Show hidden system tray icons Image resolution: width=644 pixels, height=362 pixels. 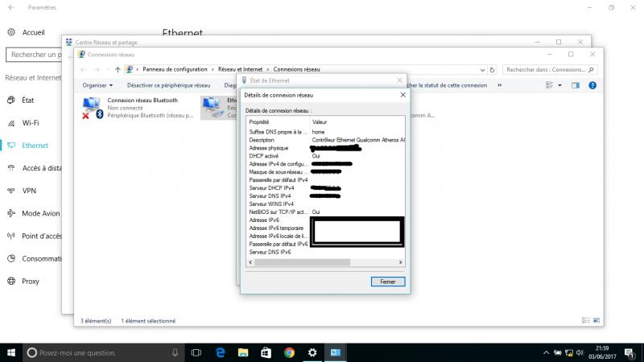tap(546, 352)
